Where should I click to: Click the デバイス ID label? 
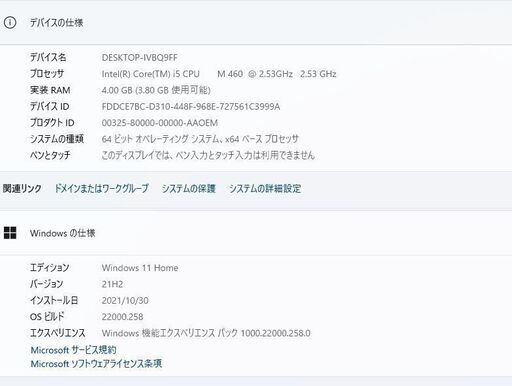point(50,106)
